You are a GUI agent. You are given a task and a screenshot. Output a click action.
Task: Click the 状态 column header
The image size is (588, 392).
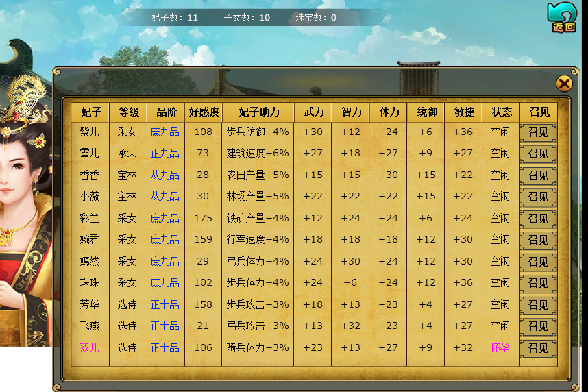[x=502, y=112]
